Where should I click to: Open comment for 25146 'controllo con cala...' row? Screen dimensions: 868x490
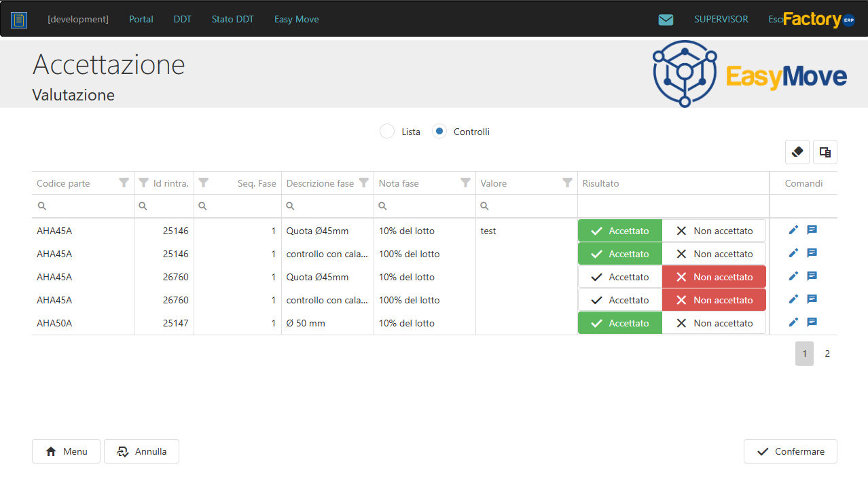click(812, 253)
